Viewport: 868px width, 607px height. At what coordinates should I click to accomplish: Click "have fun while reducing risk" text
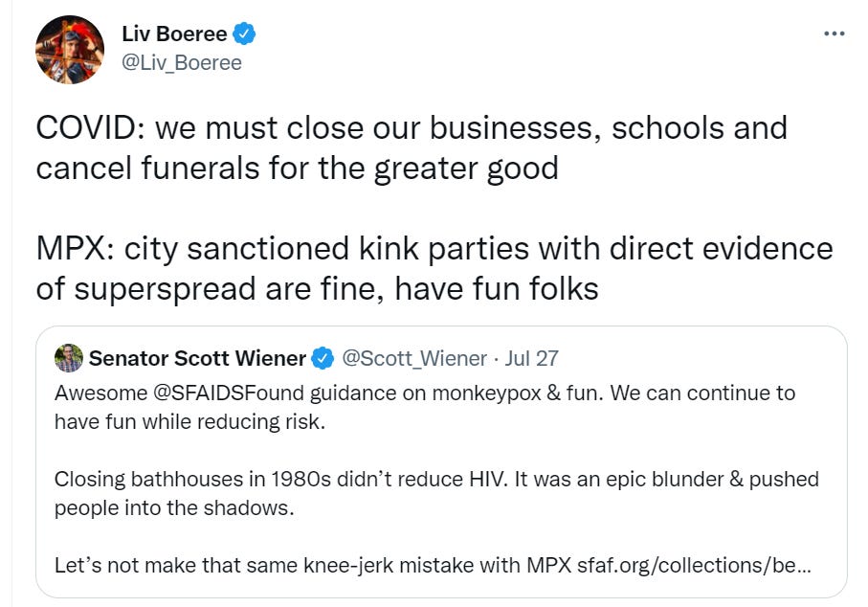(x=189, y=421)
